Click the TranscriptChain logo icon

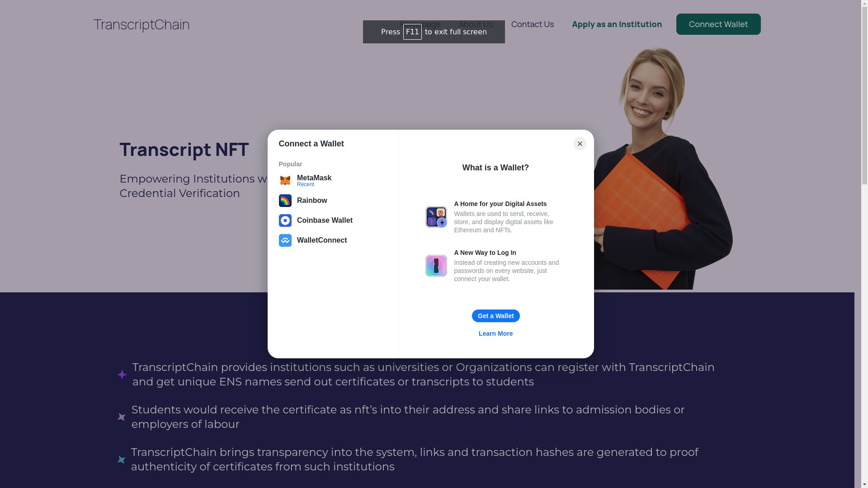(x=142, y=24)
